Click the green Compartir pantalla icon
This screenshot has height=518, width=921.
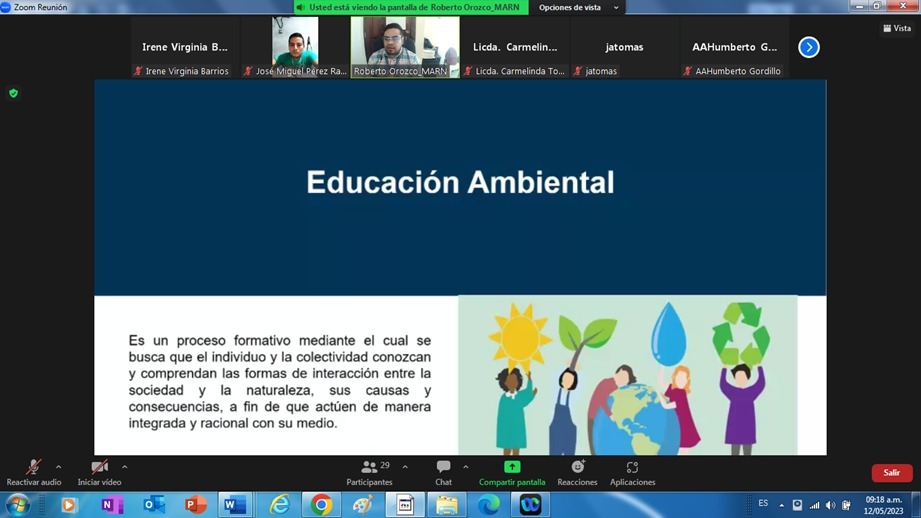point(512,467)
